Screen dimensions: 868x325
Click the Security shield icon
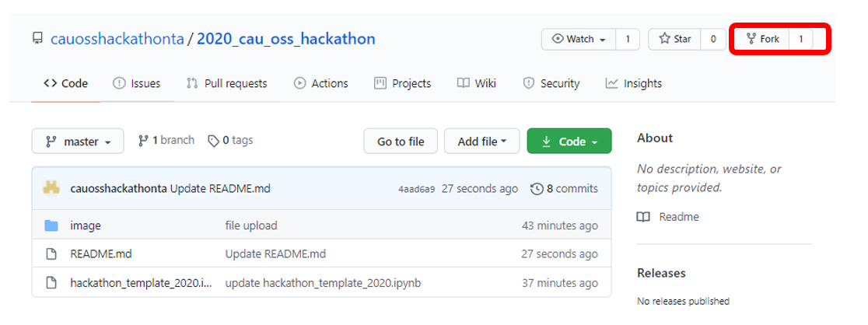click(x=529, y=84)
